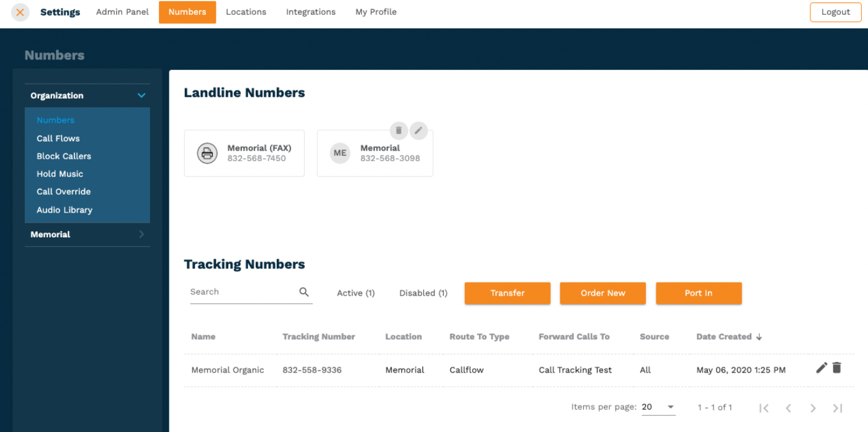Show Active (1) tracking numbers
Viewport: 868px width, 432px height.
point(356,293)
